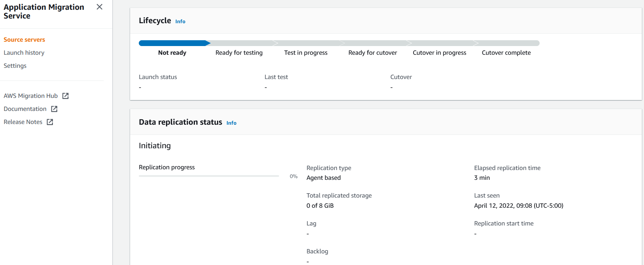The width and height of the screenshot is (644, 265).
Task: Click the Replication type label
Action: (329, 168)
